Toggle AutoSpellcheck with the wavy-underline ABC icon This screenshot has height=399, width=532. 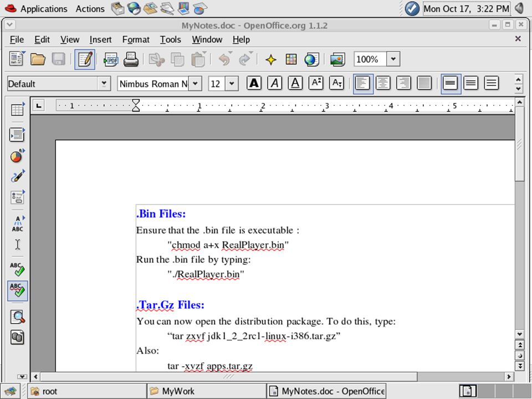(x=17, y=291)
